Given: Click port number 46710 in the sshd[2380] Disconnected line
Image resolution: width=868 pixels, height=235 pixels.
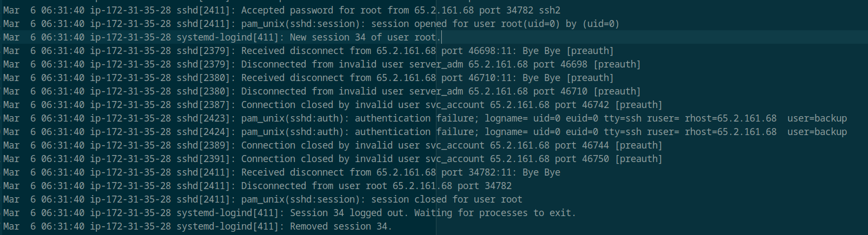Looking at the screenshot, I should (x=574, y=91).
